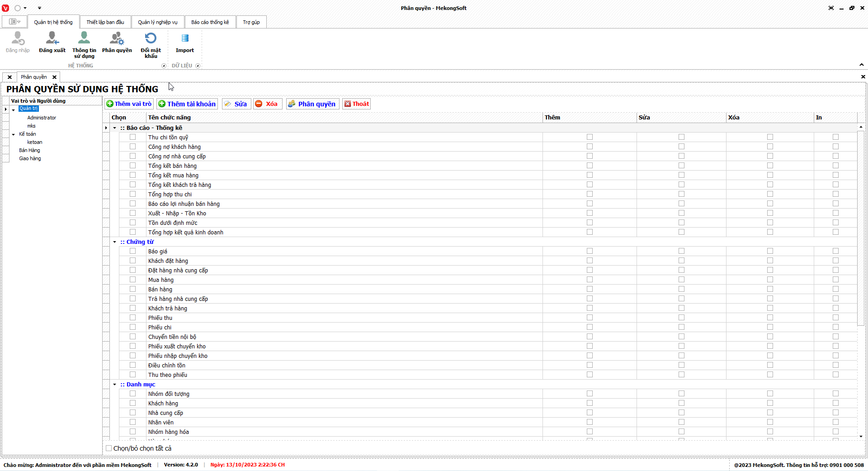Add a new role with Thêm vai trò
The width and height of the screenshot is (868, 471).
click(129, 104)
